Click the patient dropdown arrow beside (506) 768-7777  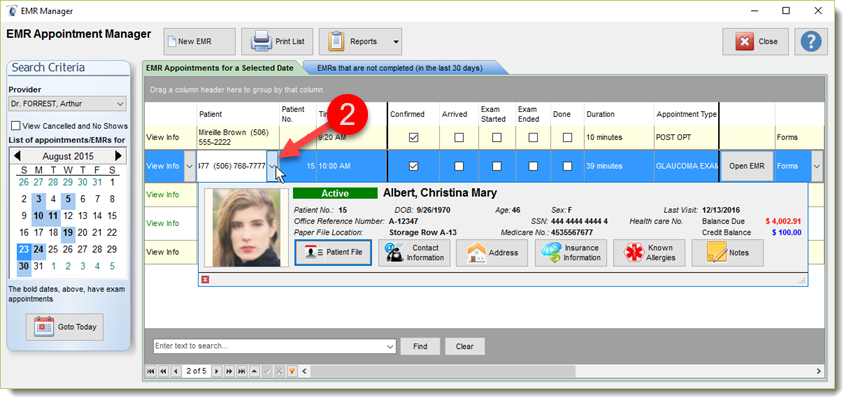[x=272, y=166]
